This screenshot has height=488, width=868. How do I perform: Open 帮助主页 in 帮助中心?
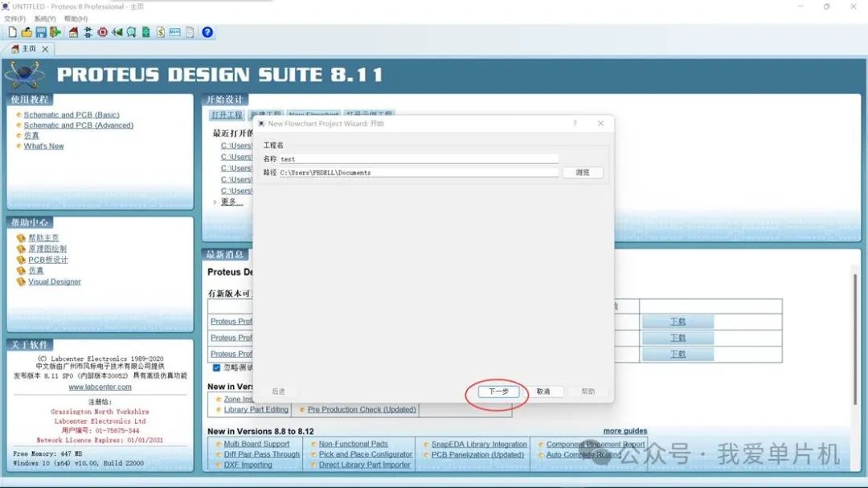point(43,238)
